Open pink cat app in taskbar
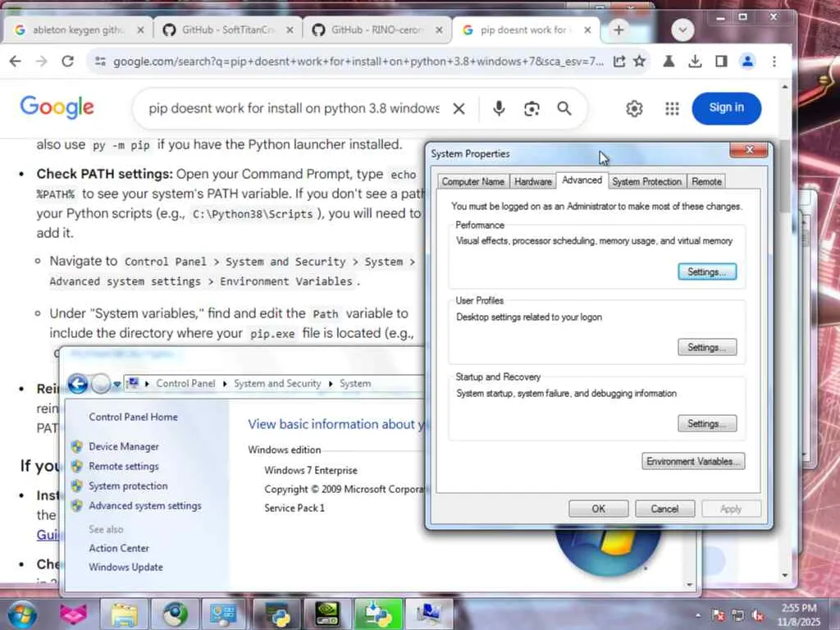This screenshot has width=840, height=630. pos(73,614)
